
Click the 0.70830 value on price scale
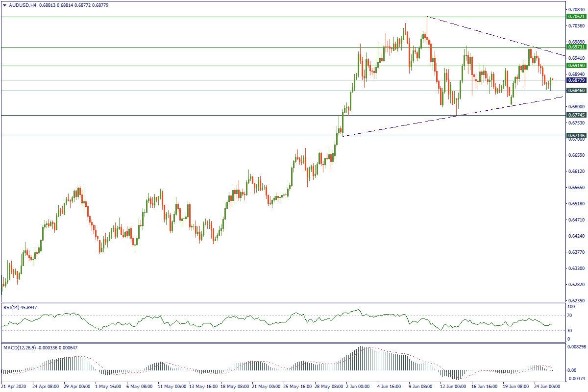point(575,9)
